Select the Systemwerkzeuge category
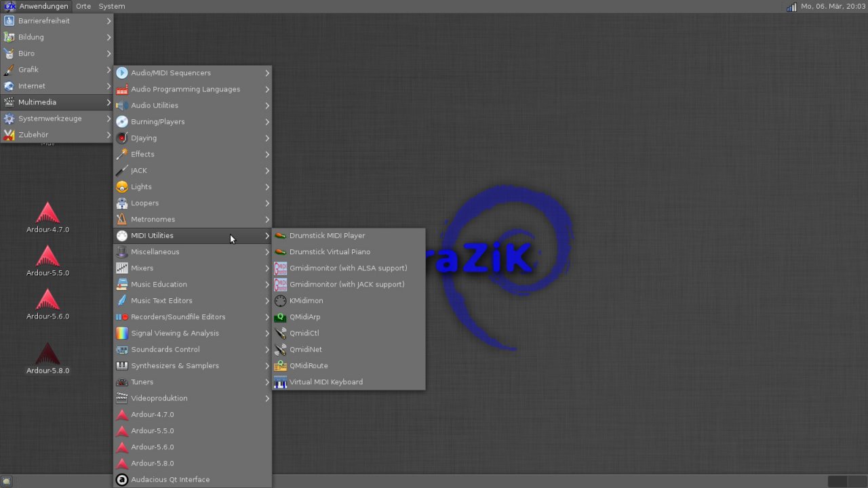 57,119
